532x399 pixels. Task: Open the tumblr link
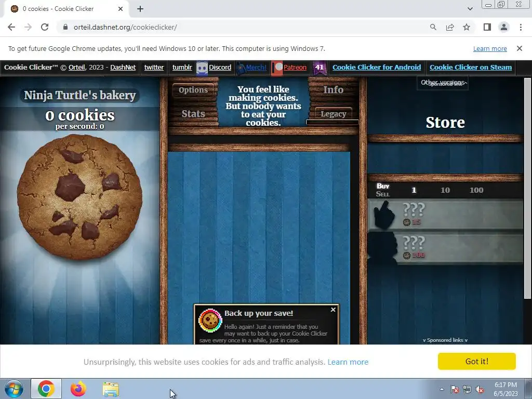click(x=182, y=67)
